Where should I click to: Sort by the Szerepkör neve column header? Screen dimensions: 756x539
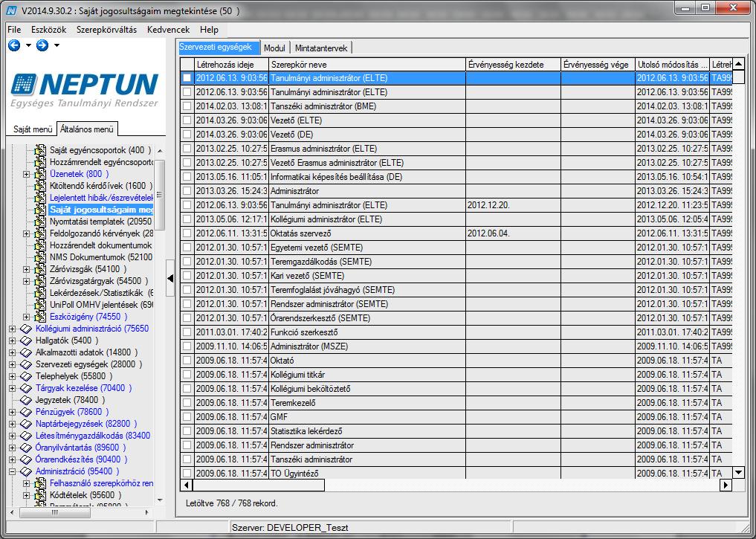tap(367, 65)
